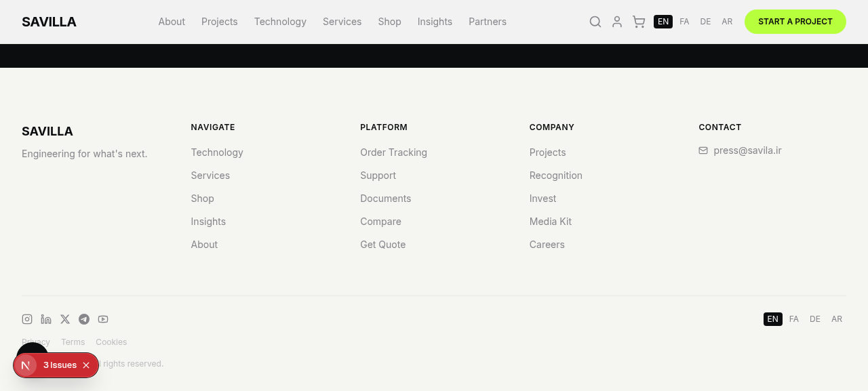Open Shop in the top navigation bar

tap(390, 22)
